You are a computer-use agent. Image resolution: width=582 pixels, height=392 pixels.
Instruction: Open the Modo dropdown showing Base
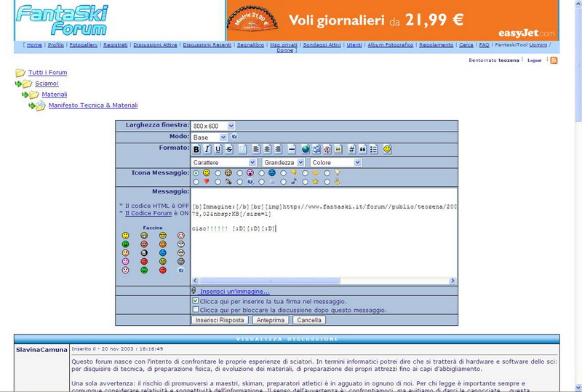[210, 137]
